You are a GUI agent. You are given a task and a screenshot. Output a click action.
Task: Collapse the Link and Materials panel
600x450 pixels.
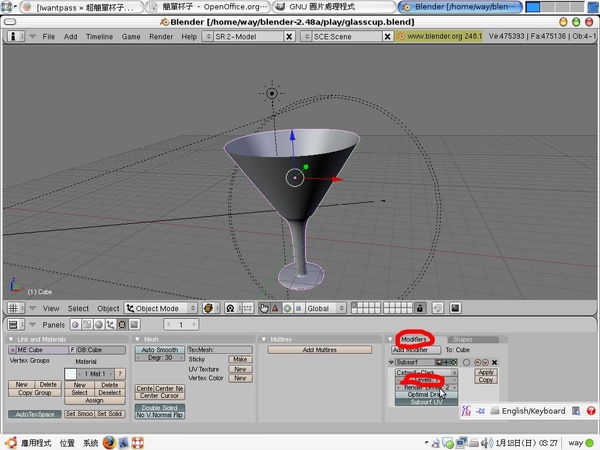(11, 339)
